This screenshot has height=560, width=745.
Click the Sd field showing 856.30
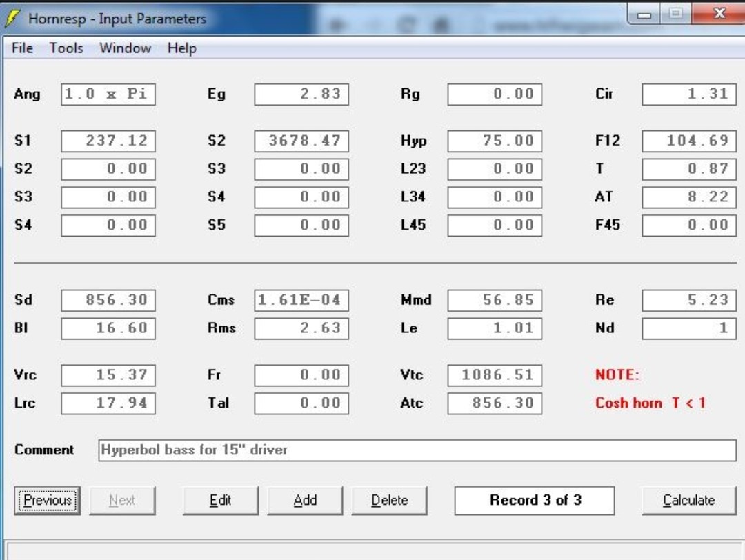point(108,300)
